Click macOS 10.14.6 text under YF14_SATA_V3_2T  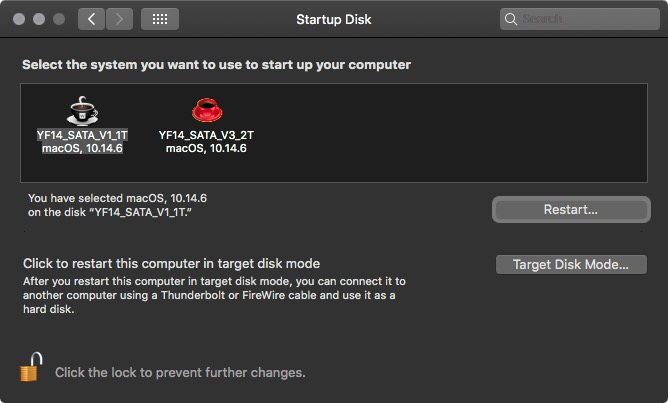tap(206, 148)
